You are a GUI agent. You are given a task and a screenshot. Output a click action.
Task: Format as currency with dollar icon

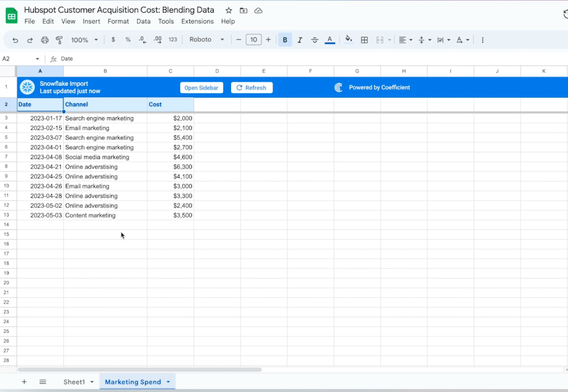pyautogui.click(x=113, y=40)
